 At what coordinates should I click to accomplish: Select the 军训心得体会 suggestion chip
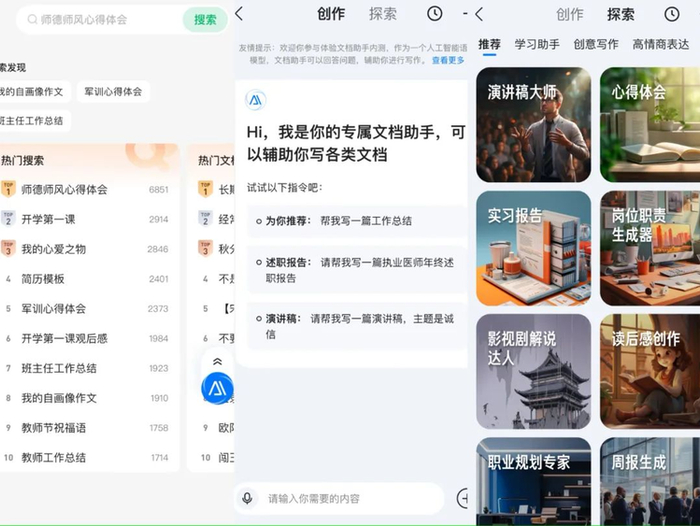(x=113, y=92)
